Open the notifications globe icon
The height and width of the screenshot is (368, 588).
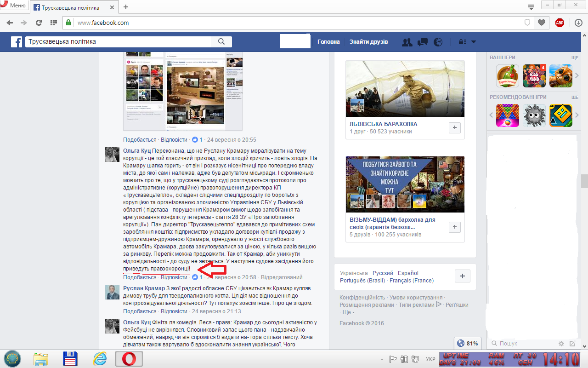438,42
